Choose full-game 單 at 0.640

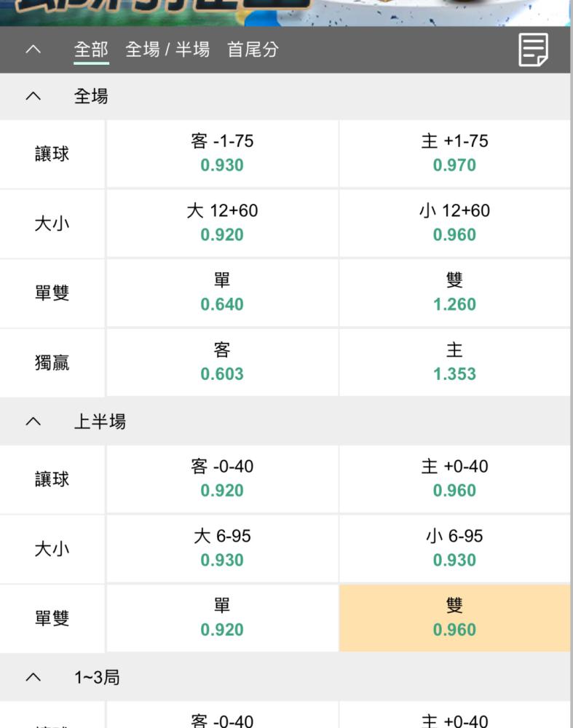(222, 293)
